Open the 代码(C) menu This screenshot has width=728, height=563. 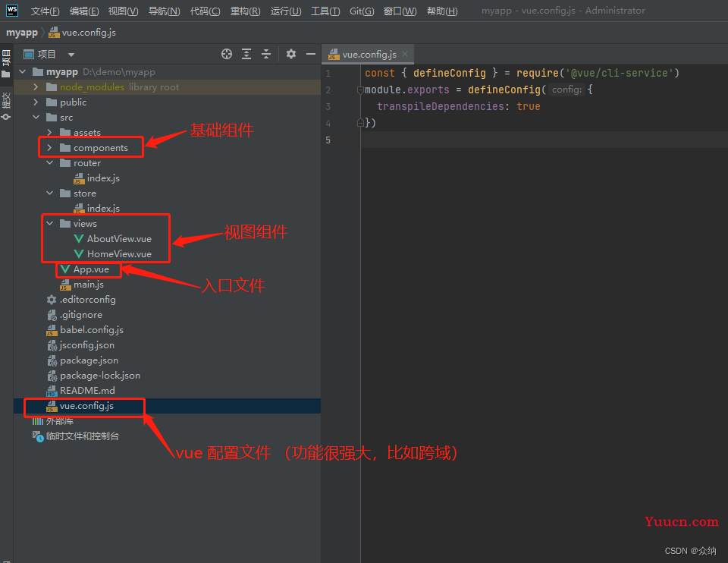tap(206, 11)
